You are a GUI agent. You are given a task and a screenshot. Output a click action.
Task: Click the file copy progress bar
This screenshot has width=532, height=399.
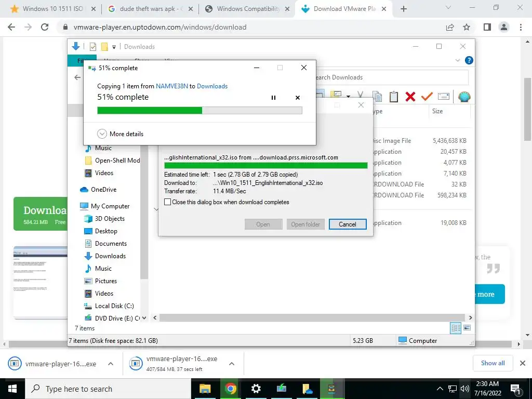199,110
